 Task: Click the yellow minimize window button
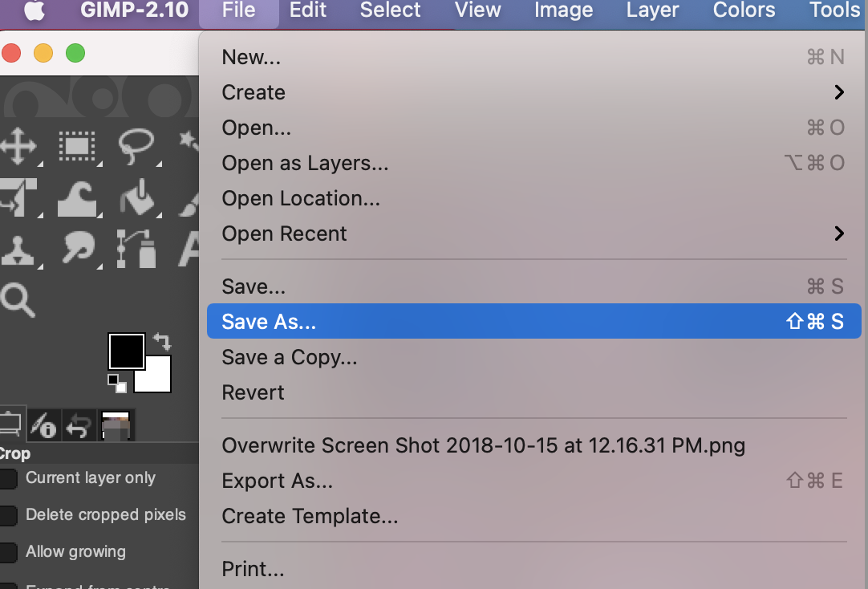43,53
